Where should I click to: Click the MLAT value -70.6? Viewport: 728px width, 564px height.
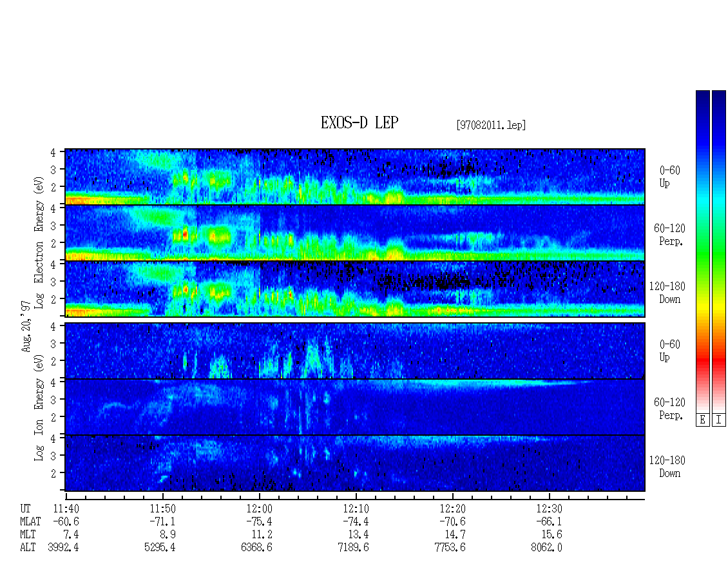(452, 521)
